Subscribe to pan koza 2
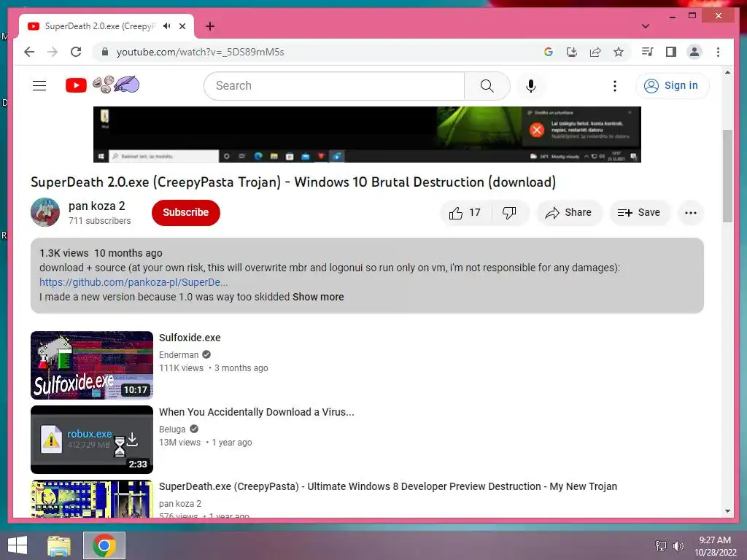 pos(186,212)
